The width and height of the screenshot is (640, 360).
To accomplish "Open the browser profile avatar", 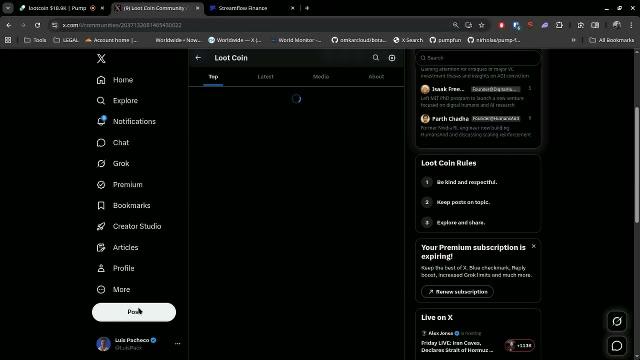I will coord(617,25).
